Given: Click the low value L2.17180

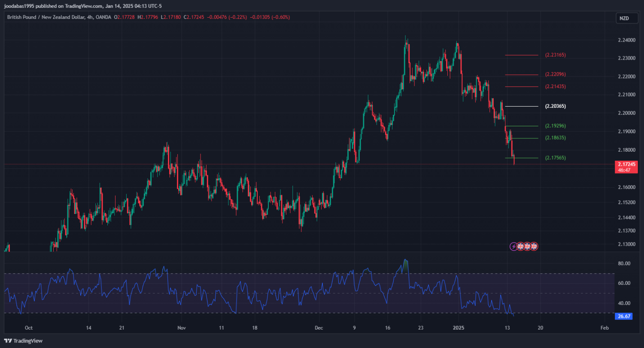Looking at the screenshot, I should (x=170, y=17).
